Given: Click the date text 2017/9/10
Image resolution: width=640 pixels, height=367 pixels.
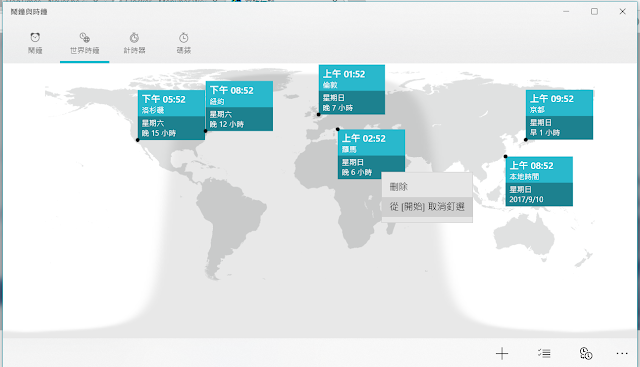Looking at the screenshot, I should 526,200.
